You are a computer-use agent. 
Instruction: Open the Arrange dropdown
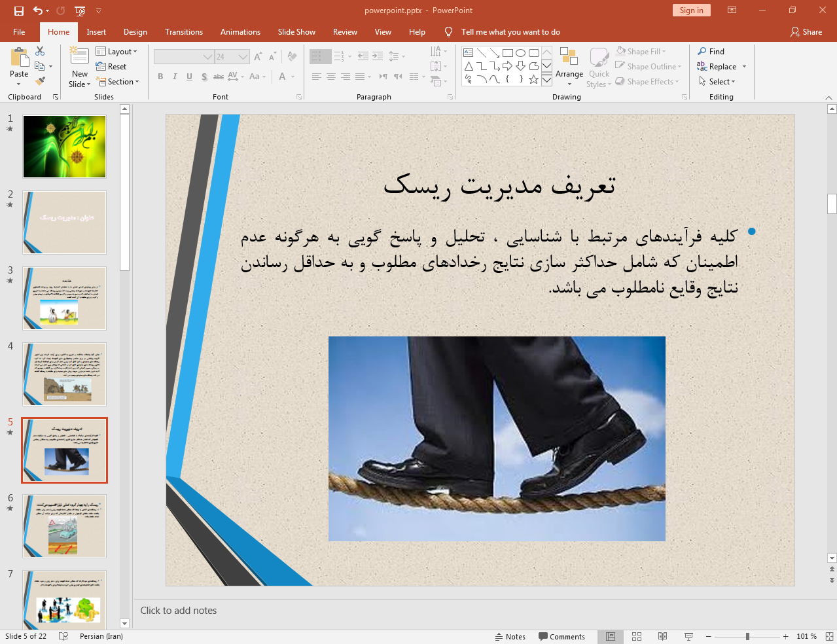(569, 66)
